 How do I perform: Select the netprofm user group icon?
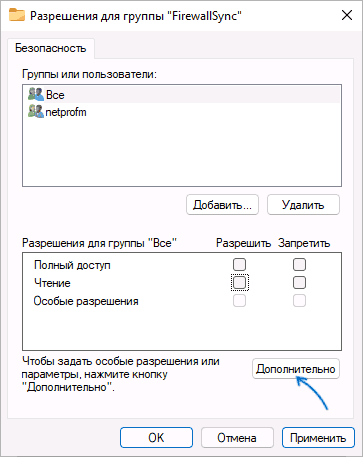[x=36, y=112]
